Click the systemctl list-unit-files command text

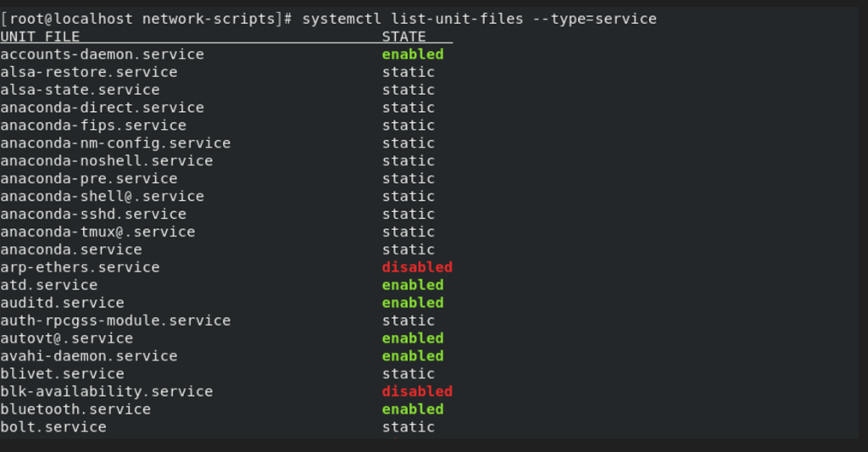click(479, 19)
